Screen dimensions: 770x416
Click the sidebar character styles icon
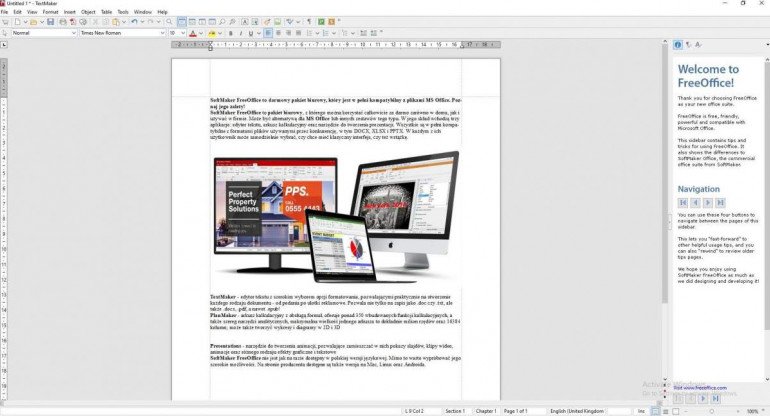(698, 45)
